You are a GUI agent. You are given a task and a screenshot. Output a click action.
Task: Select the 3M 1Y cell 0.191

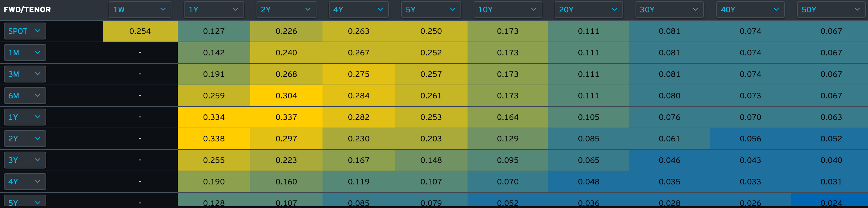click(214, 74)
